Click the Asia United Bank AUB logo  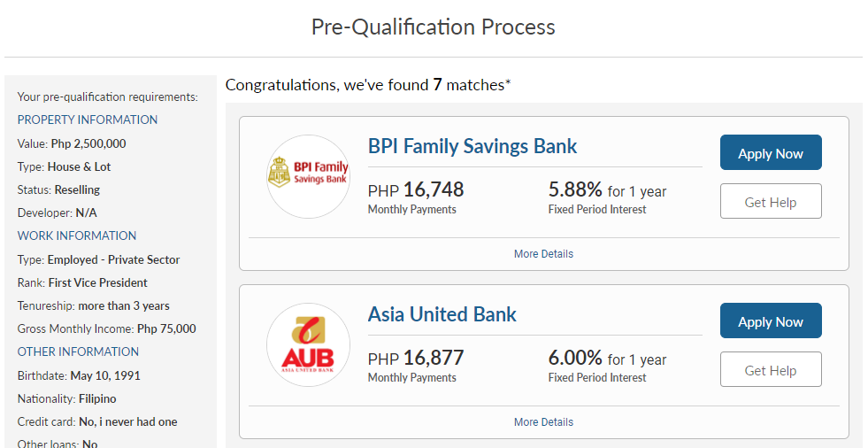coord(308,345)
